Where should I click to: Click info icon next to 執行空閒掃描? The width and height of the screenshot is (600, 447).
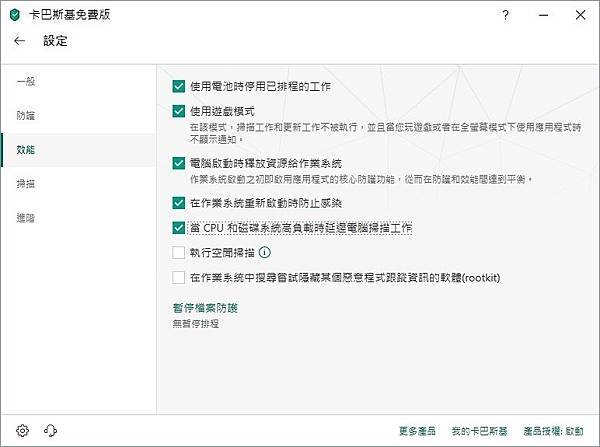tap(265, 253)
